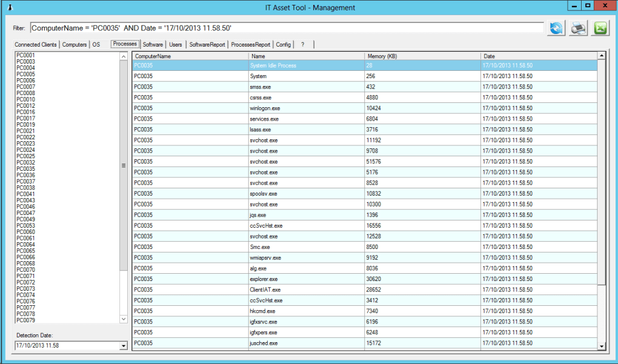Click the printer icon to print
The image size is (618, 364).
click(x=579, y=28)
